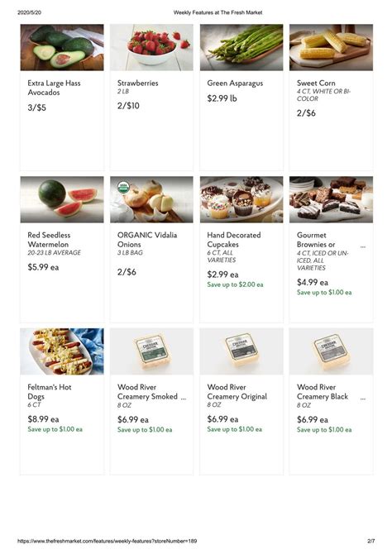Click the Weekly Features page header title

click(x=218, y=12)
